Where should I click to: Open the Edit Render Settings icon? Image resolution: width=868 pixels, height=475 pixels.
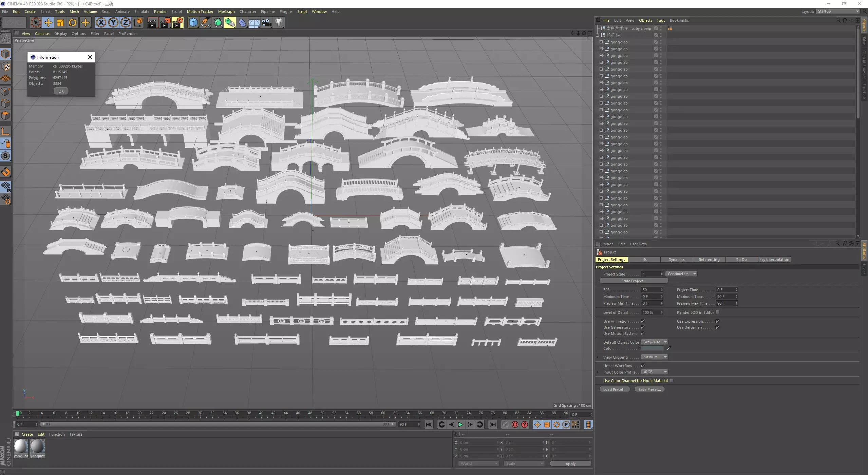click(177, 23)
